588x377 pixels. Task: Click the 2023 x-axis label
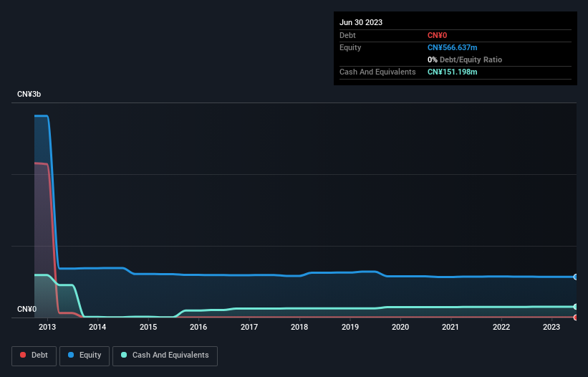click(551, 327)
